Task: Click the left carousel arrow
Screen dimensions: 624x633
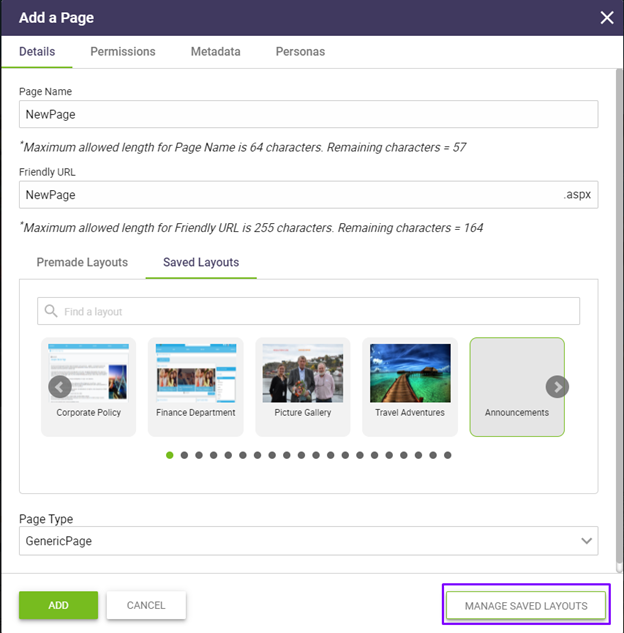Action: coord(60,387)
